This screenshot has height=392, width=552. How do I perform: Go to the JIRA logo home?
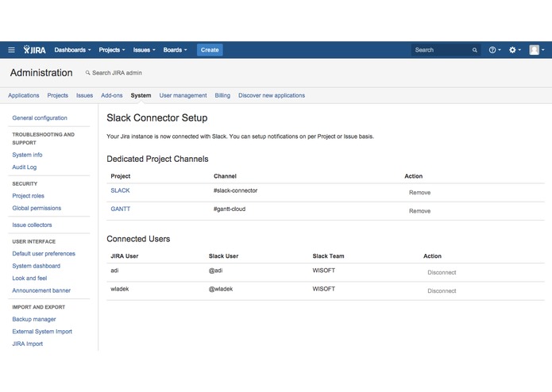point(34,50)
